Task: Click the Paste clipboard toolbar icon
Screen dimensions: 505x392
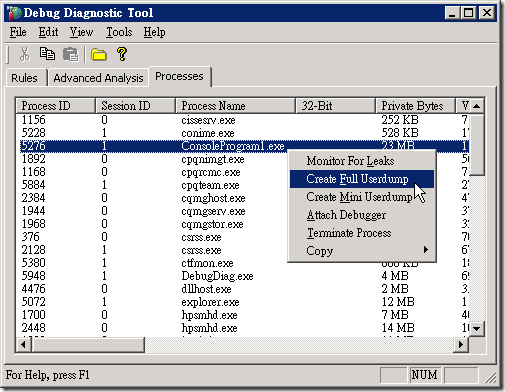Action: (x=70, y=54)
